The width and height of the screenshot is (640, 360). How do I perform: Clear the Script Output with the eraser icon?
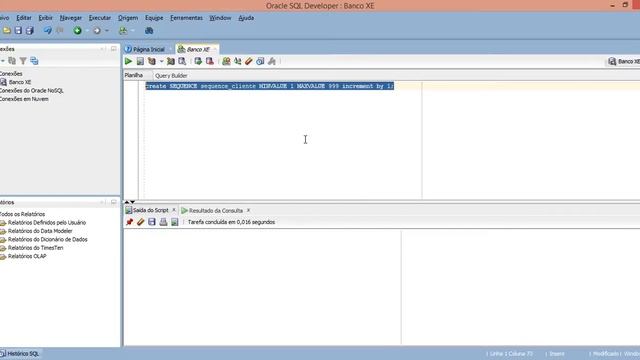[x=140, y=222]
